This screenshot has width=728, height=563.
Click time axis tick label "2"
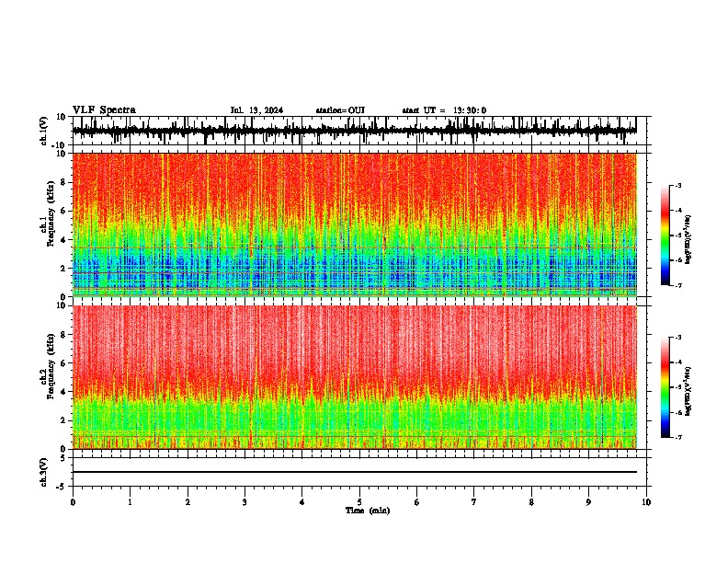click(188, 502)
